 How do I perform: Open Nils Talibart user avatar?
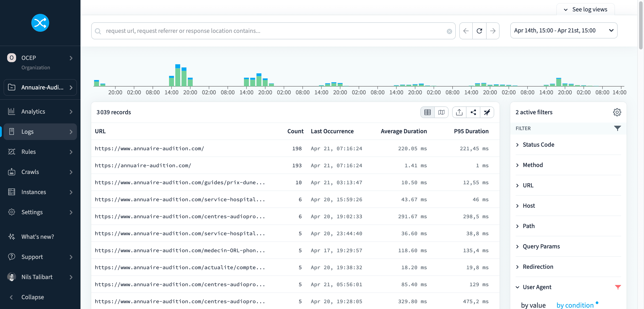(11, 277)
